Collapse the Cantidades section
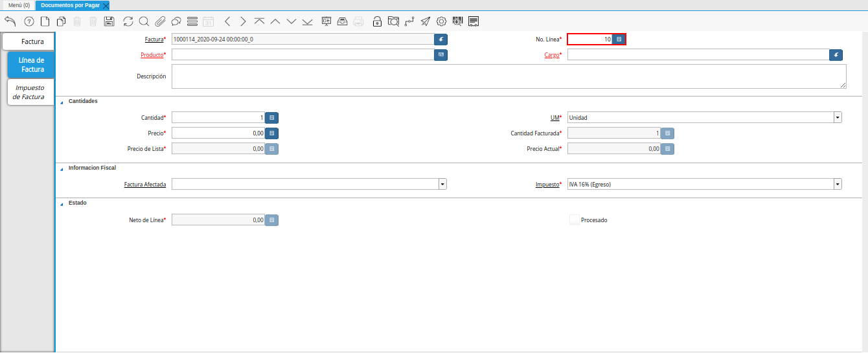This screenshot has height=353, width=868. tap(62, 102)
